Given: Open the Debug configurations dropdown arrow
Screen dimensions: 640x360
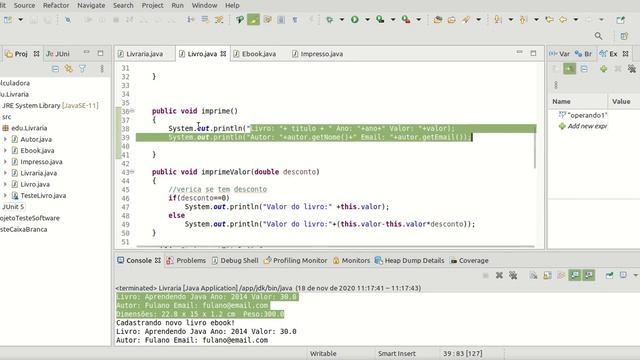Looking at the screenshot, I should [342, 19].
